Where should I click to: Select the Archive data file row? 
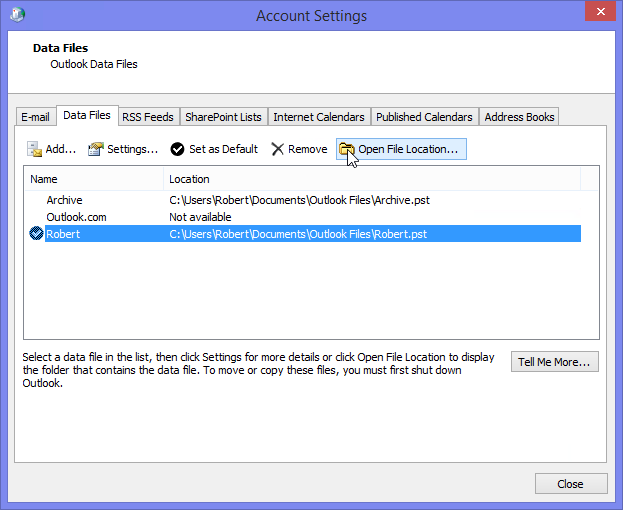(64, 200)
